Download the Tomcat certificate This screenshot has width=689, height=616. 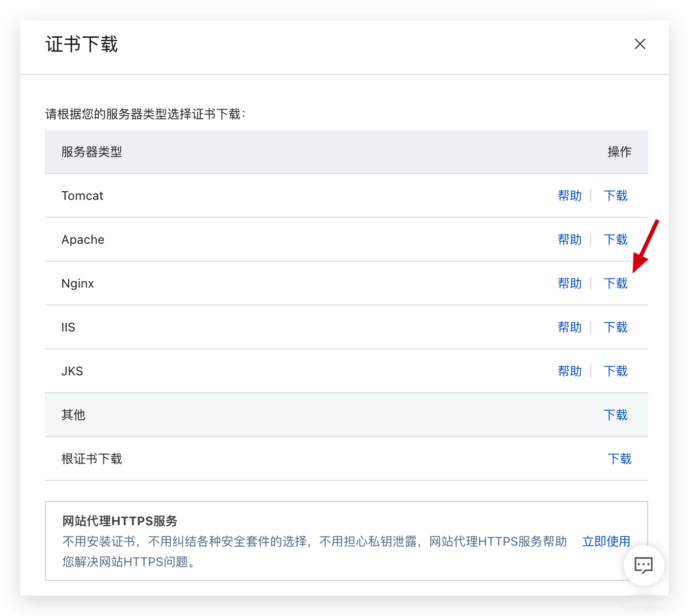pyautogui.click(x=616, y=196)
